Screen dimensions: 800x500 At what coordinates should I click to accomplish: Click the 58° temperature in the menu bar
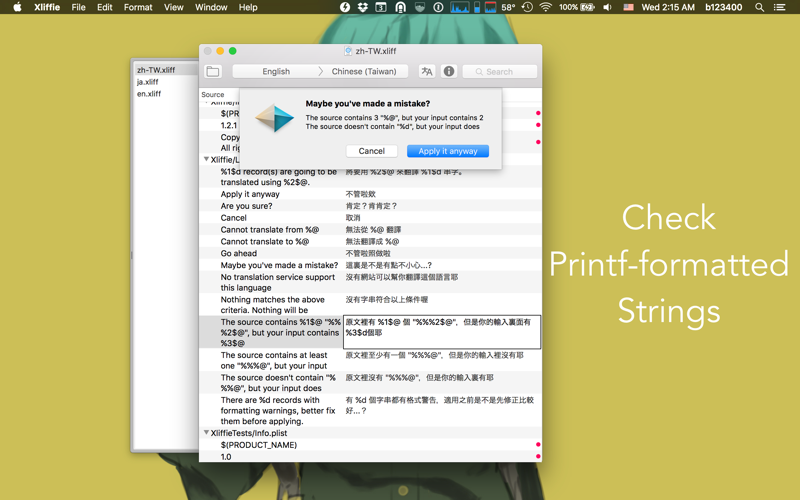(508, 7)
